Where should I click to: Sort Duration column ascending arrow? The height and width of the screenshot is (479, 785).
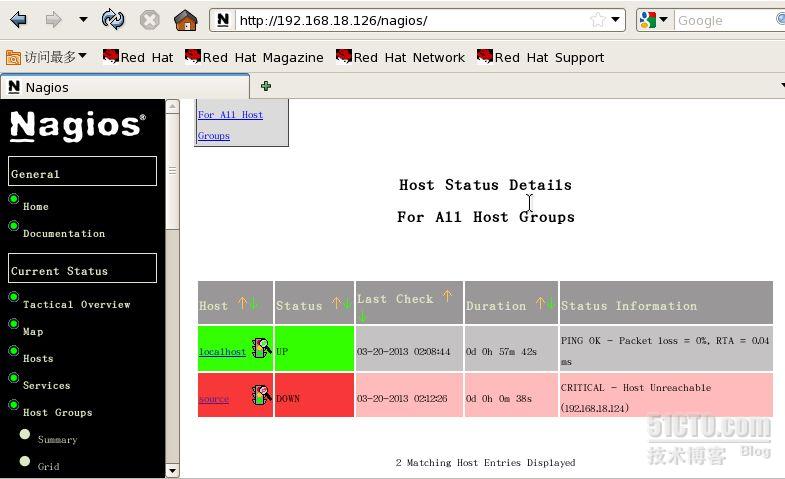(540, 303)
